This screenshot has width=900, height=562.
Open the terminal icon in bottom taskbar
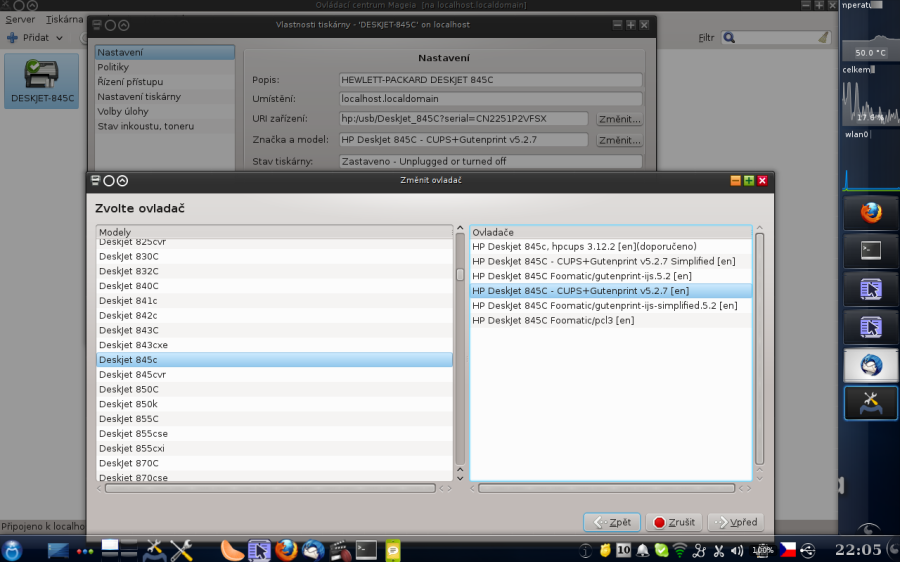366,550
